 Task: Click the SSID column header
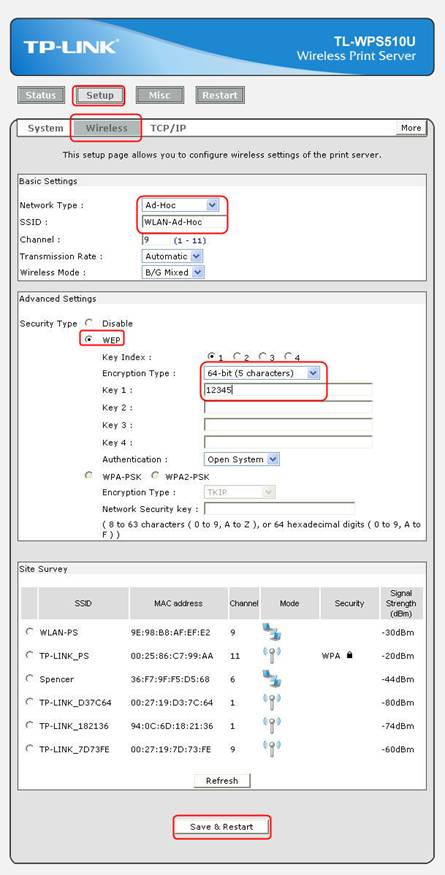tap(83, 603)
